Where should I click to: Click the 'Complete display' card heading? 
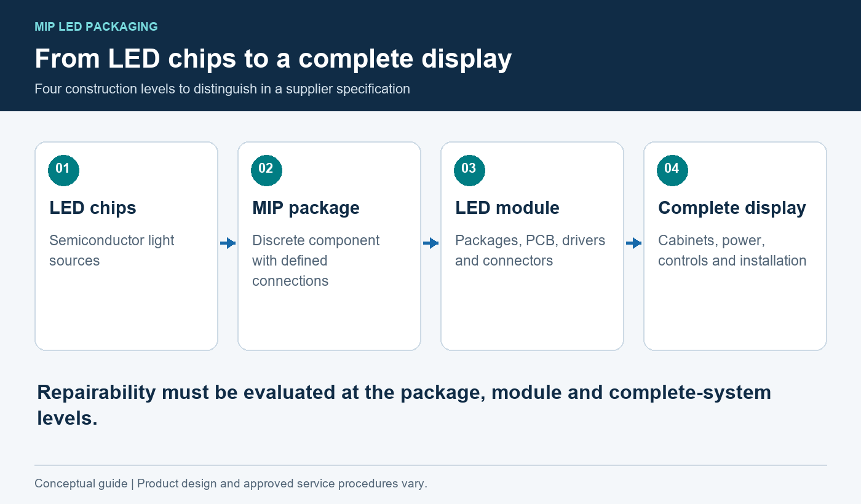(732, 208)
